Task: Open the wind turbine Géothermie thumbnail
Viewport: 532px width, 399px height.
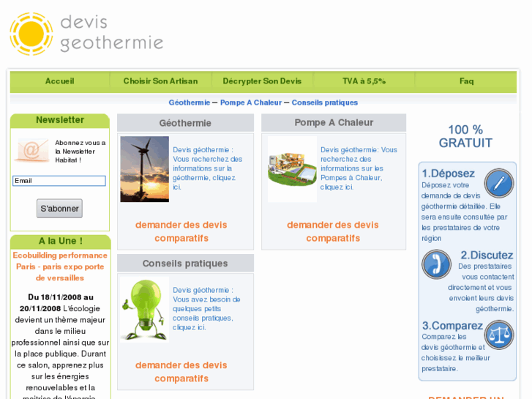Action: [145, 169]
